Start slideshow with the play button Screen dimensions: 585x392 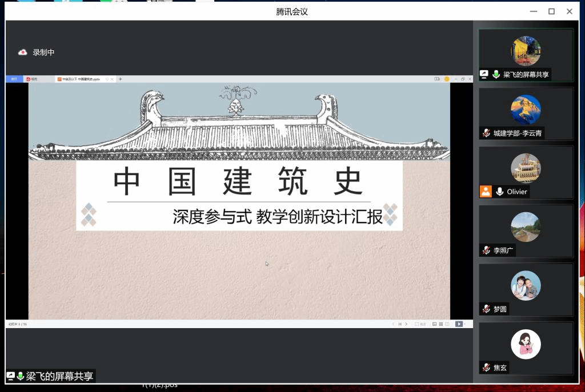459,324
